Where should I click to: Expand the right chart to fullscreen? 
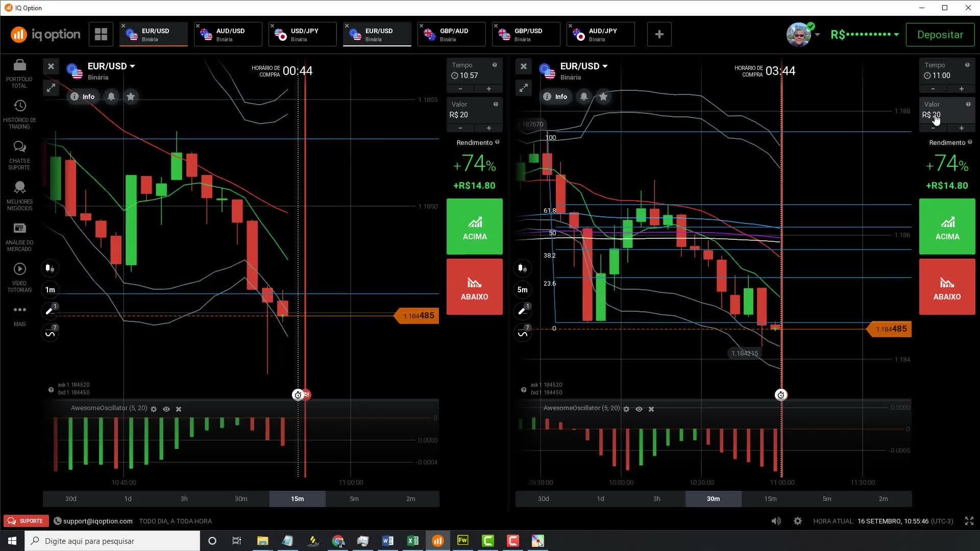523,88
